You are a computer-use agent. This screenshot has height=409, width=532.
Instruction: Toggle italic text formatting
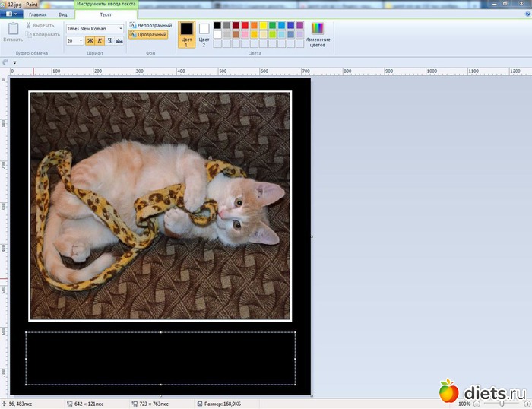tap(100, 41)
